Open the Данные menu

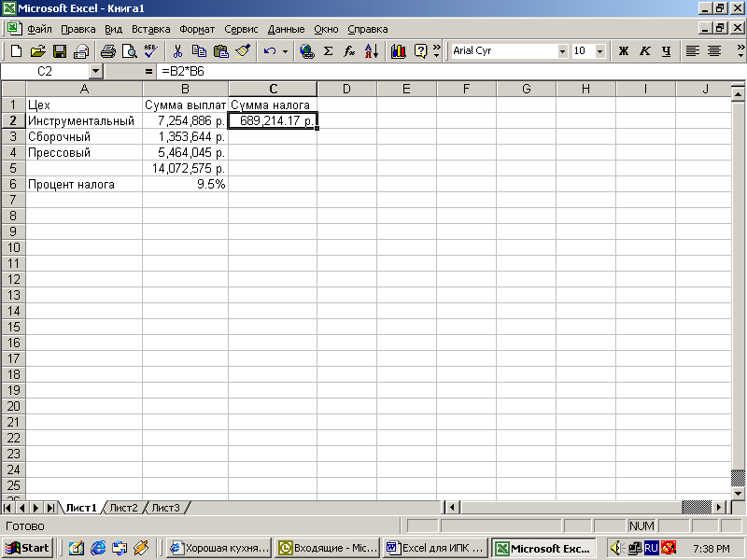(286, 29)
